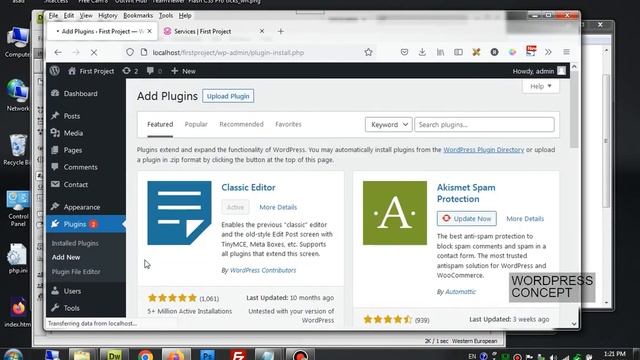This screenshot has height=360, width=640.
Task: Click the address bar URL
Action: [228, 53]
